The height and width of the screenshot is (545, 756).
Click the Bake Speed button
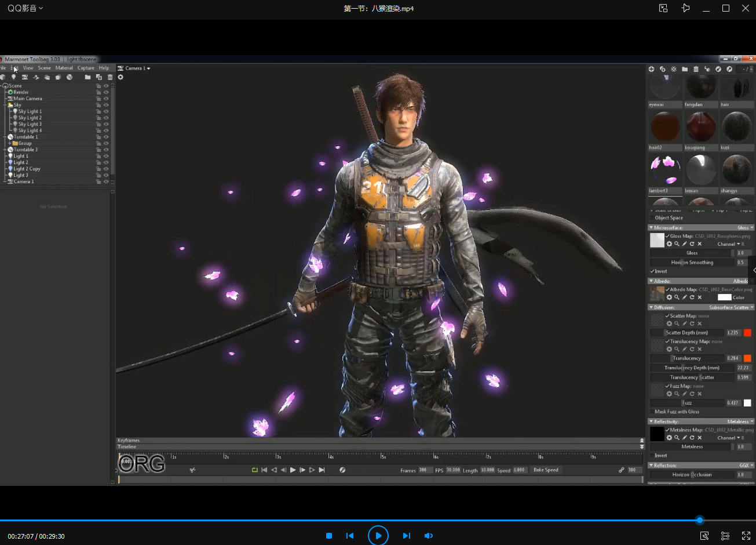tap(546, 470)
